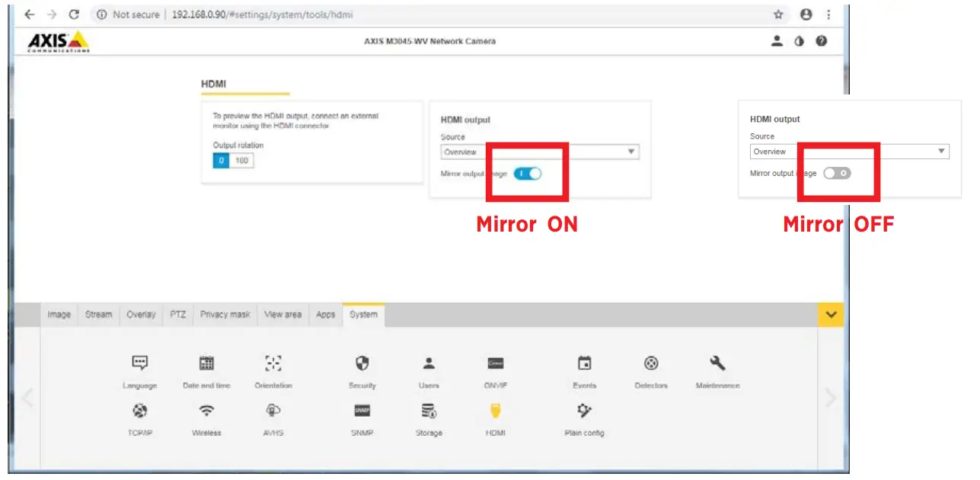
Task: Switch to the Stream tab
Action: pyautogui.click(x=98, y=314)
